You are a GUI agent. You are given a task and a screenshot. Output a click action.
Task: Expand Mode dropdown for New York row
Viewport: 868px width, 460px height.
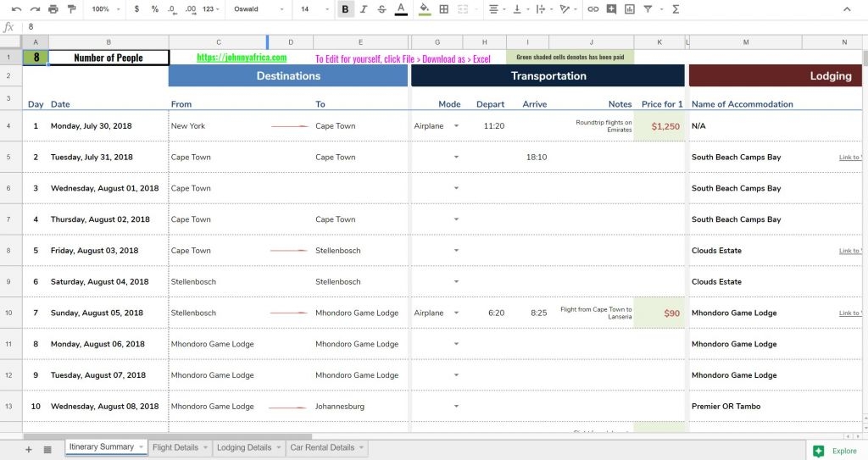456,126
